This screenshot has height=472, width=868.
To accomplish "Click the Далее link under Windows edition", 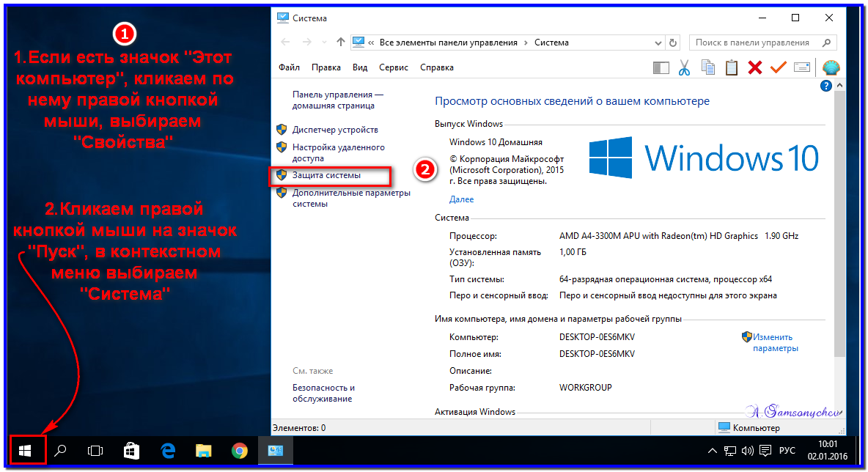I will click(461, 199).
